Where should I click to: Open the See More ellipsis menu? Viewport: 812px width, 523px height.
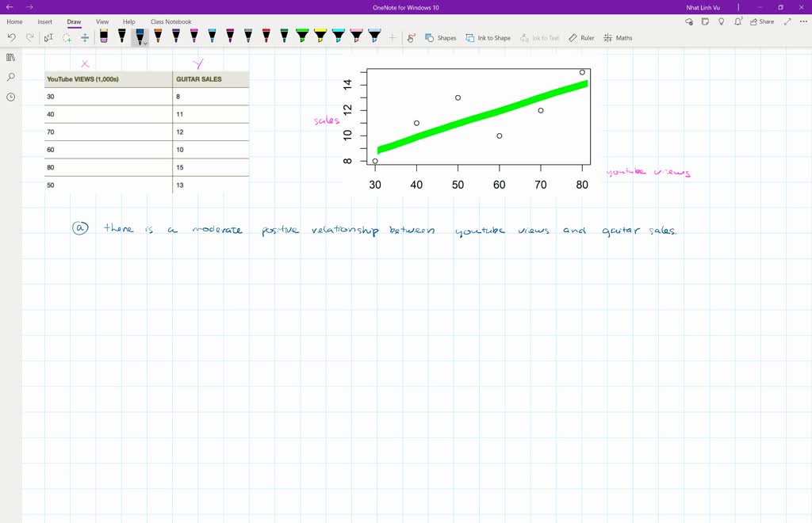coord(802,21)
